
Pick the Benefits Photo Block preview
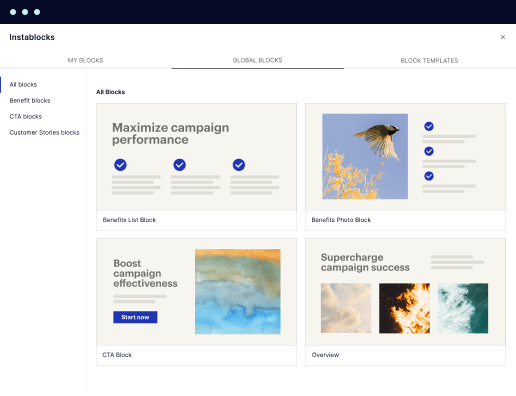[405, 157]
